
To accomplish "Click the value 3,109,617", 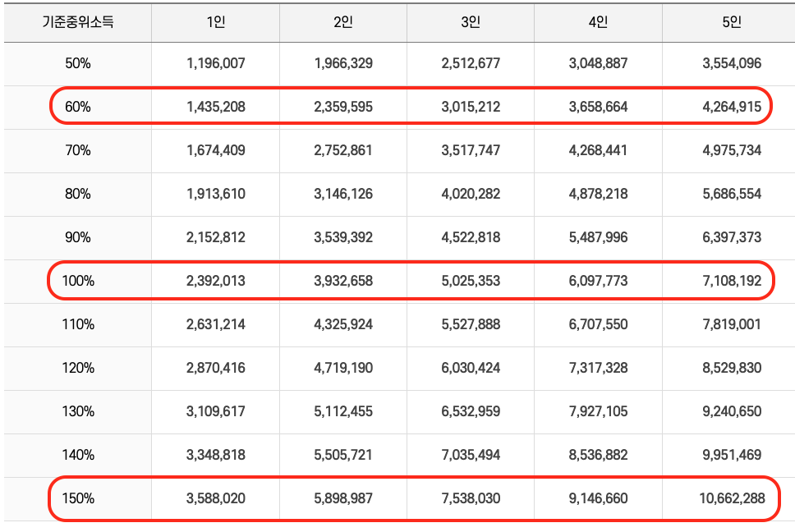I will 216,411.
